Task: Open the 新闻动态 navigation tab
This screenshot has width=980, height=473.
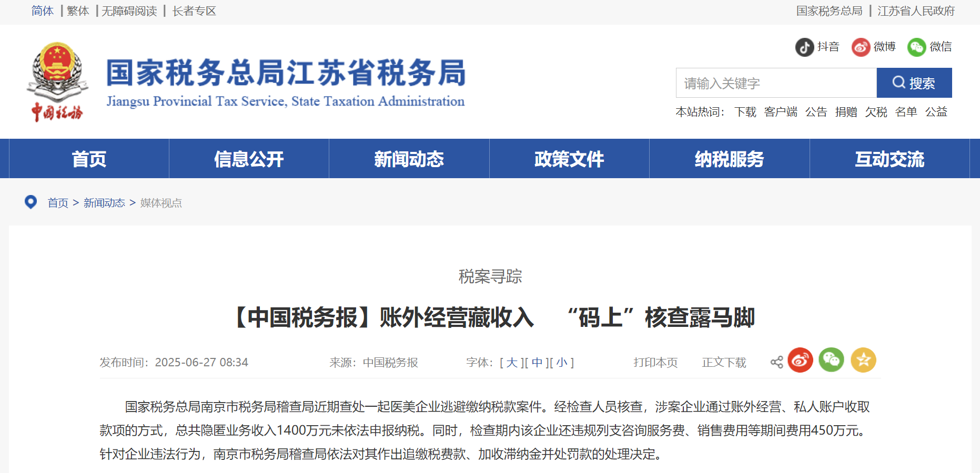Action: [409, 159]
